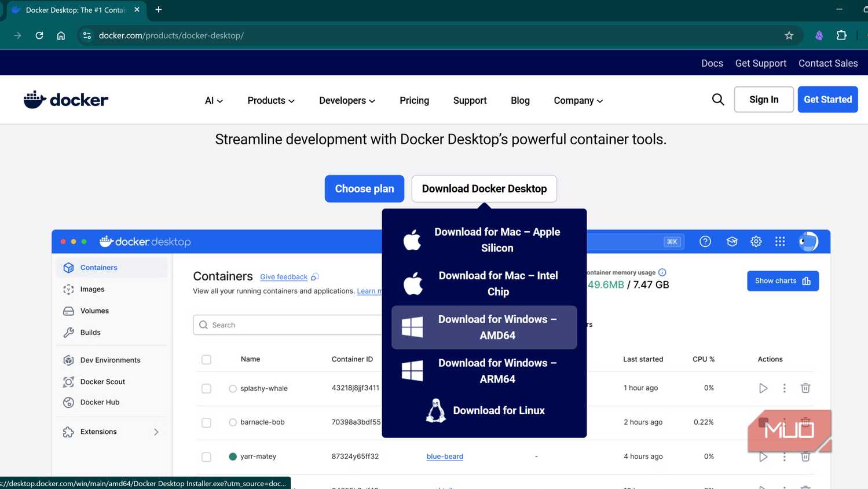Open the Learning Center graduation cap icon

[x=731, y=241]
